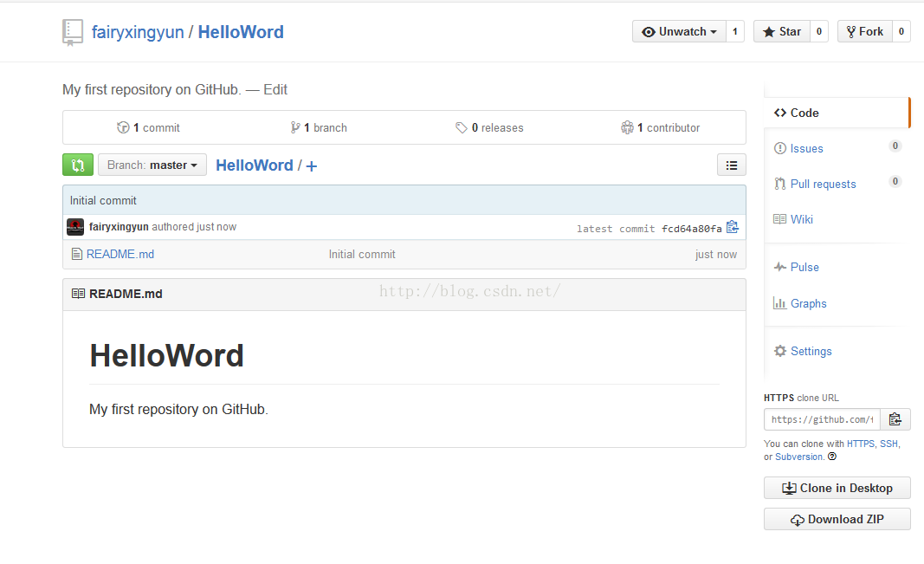Viewport: 924px width, 564px height.
Task: Click the fairyxingyun avatar thumbnail
Action: point(75,227)
